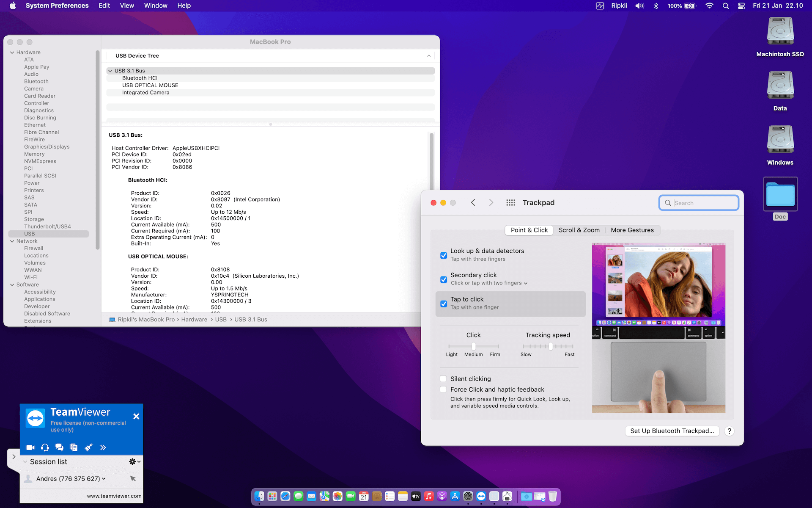Select Thunderbolt/USB4 in hardware sidebar

coord(47,226)
